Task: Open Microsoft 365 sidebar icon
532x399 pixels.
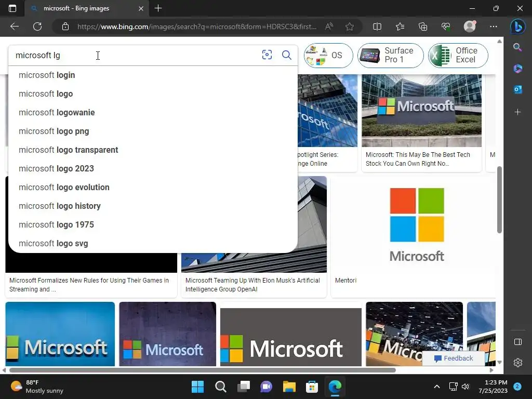Action: pos(517,69)
